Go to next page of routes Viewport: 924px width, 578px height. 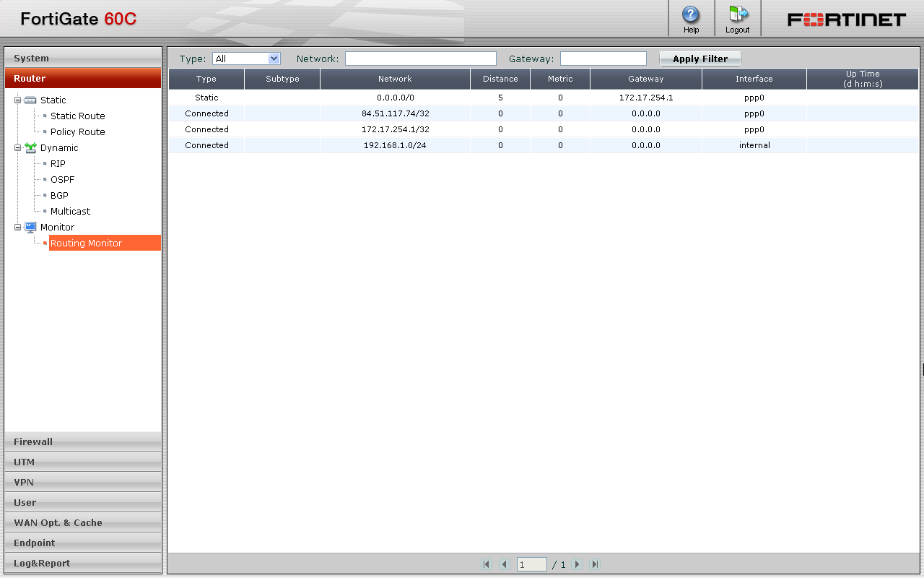[577, 564]
